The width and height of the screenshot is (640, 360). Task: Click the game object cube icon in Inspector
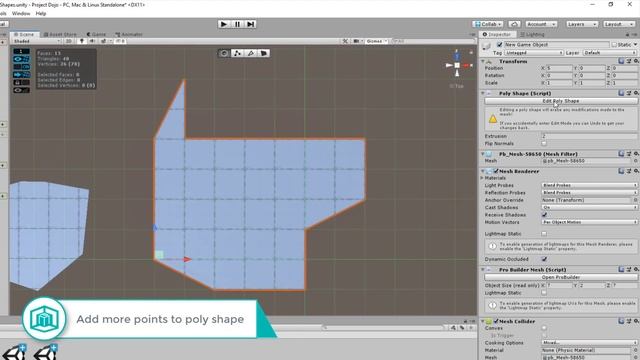(x=487, y=47)
